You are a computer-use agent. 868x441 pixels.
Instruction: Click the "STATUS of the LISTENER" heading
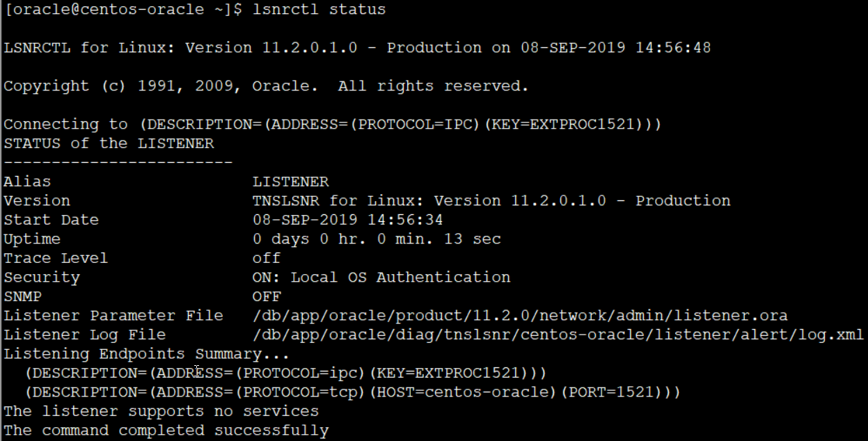(109, 143)
